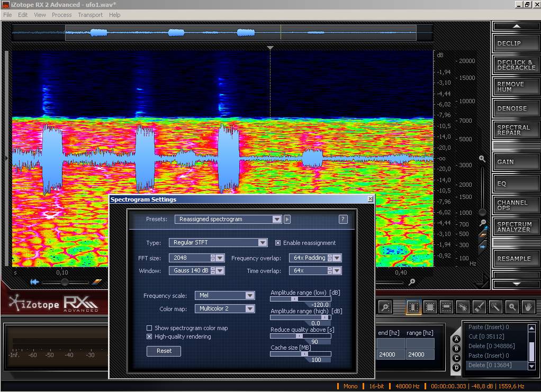
Task: Click the waveform/spectrogram blend slider knob
Action: coord(65,282)
